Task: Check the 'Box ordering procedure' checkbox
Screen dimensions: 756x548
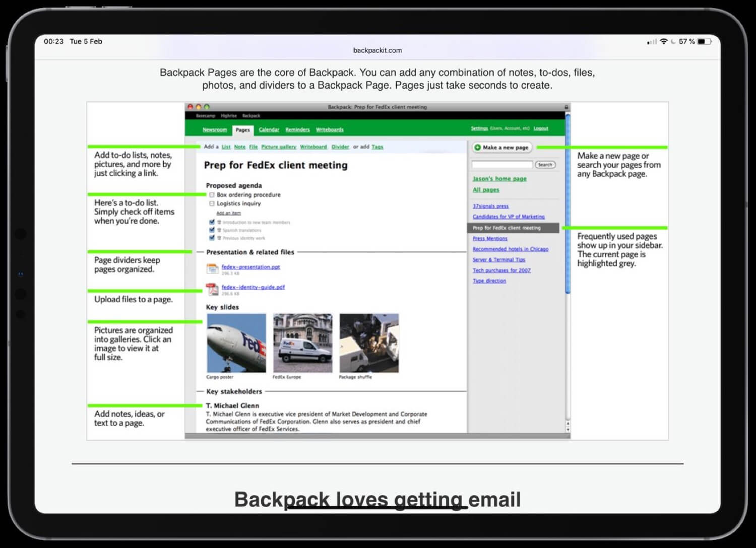Action: click(212, 194)
